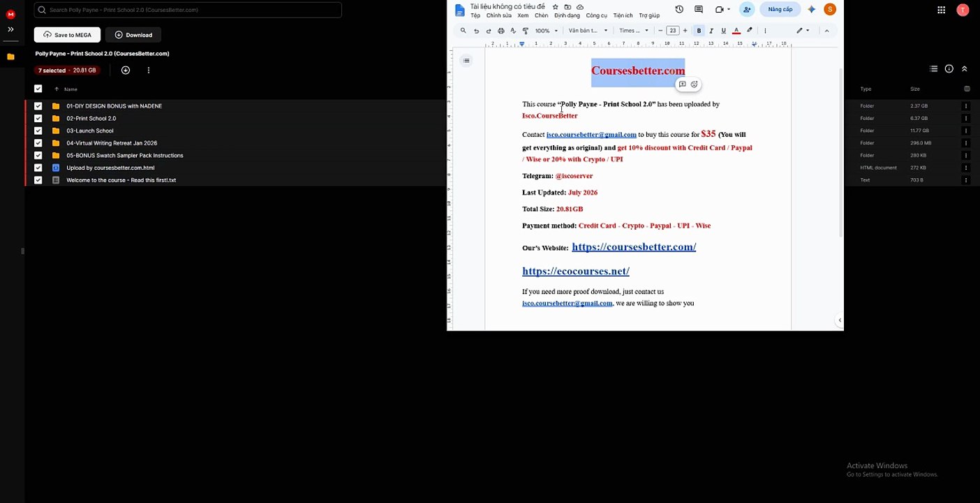Viewport: 980px width, 503px height.
Task: Open the zoom 100% dropdown
Action: [547, 31]
